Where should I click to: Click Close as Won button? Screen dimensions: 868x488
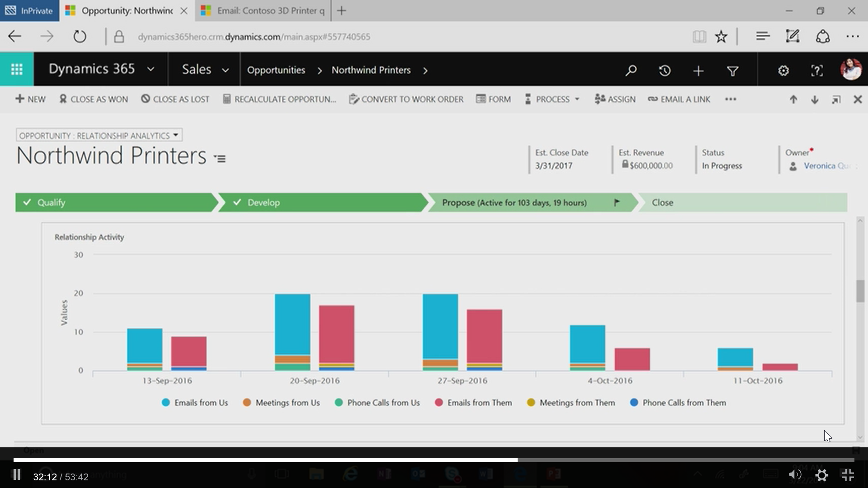(94, 99)
